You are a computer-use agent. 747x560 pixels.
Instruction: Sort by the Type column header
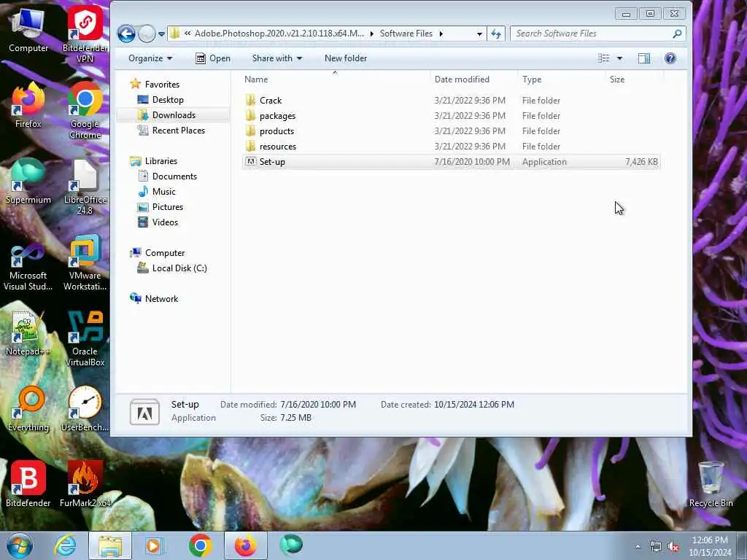pyautogui.click(x=562, y=79)
